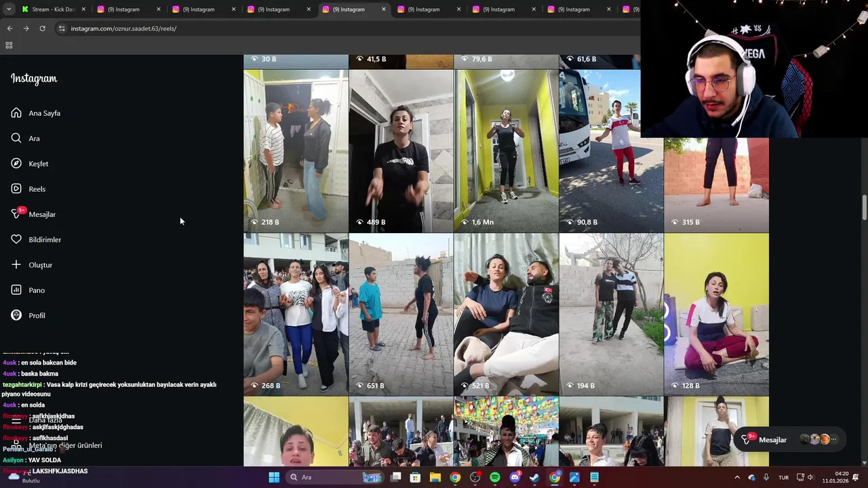Open the reel with 268 B views

pyautogui.click(x=296, y=314)
